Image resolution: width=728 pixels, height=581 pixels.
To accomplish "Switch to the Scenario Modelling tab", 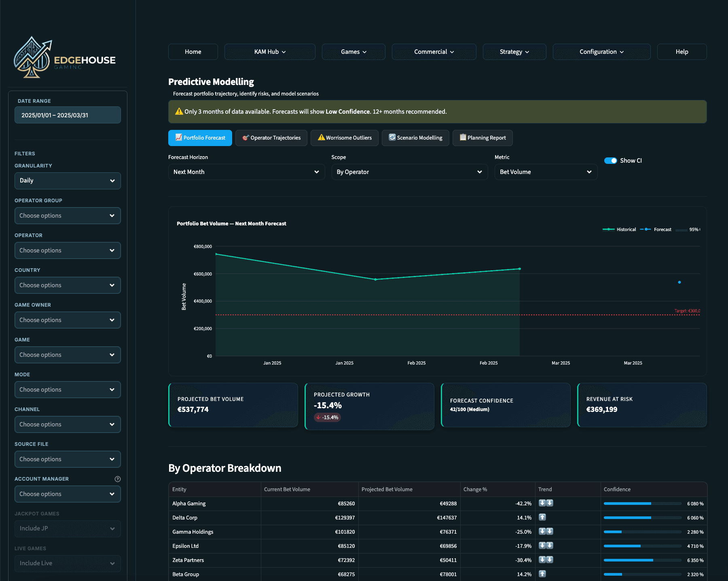I will pos(415,138).
